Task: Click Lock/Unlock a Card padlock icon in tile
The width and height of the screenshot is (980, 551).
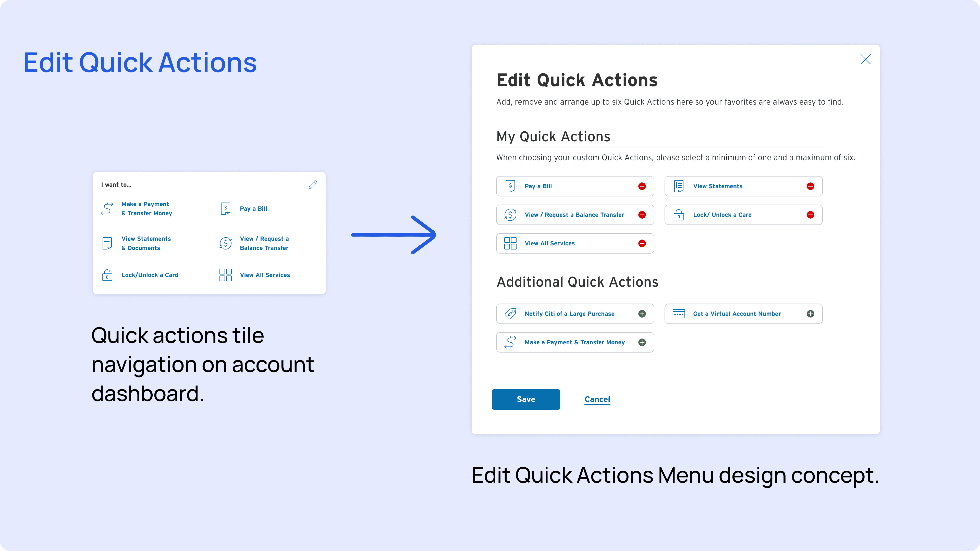Action: tap(107, 275)
